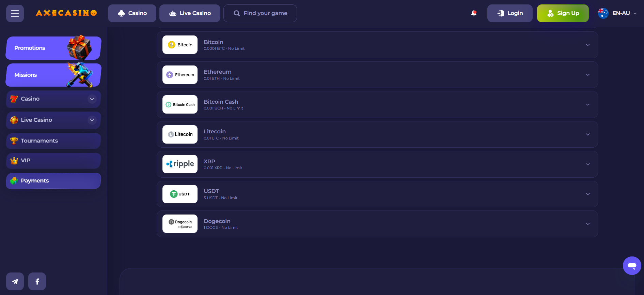Click the gift box Promotions icon
This screenshot has width=644, height=295.
coord(79,47)
